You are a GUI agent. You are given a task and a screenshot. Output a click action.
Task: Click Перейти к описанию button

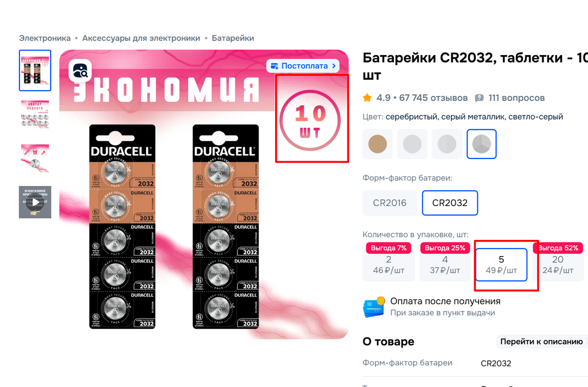542,342
